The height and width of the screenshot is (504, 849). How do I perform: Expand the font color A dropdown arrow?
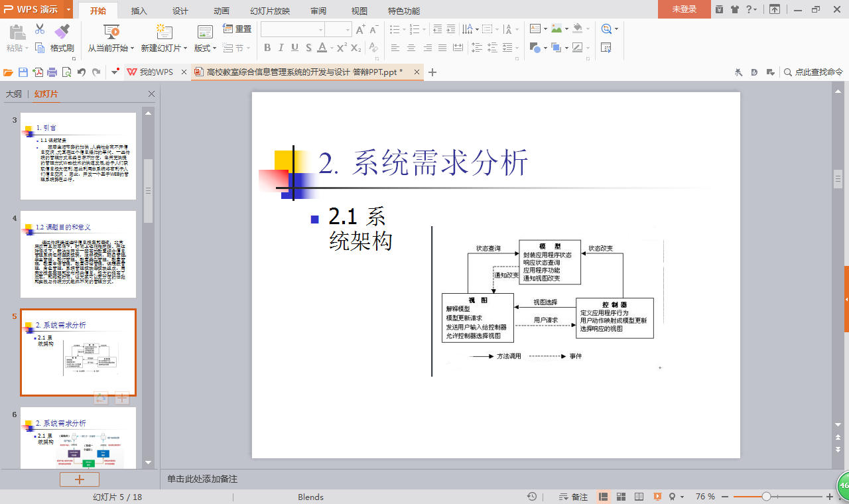[x=332, y=48]
